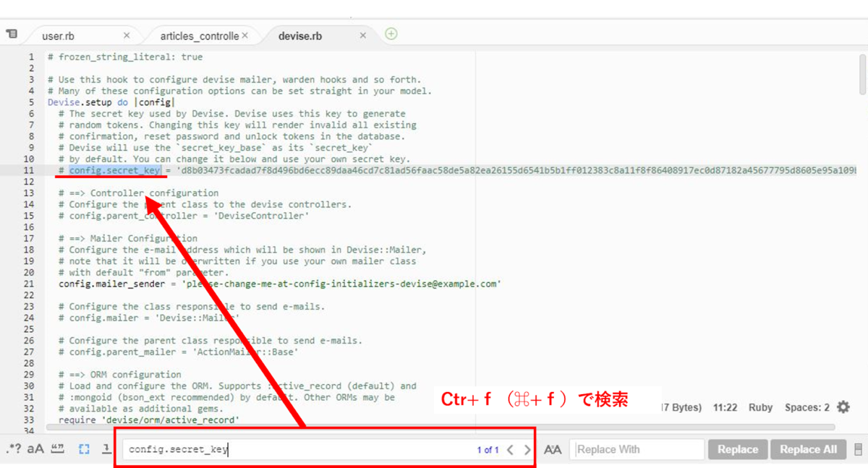Viewport: 868px width, 468px height.
Task: Open the tab list menu icon
Action: click(x=12, y=34)
